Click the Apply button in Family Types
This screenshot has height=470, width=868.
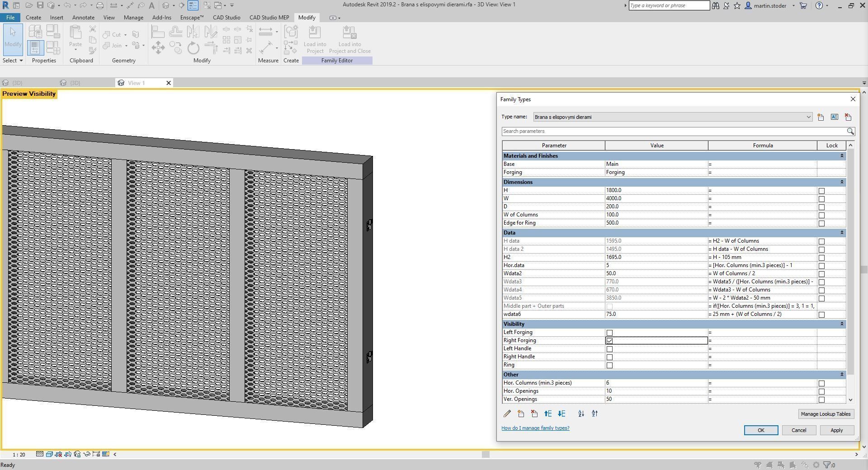point(836,430)
